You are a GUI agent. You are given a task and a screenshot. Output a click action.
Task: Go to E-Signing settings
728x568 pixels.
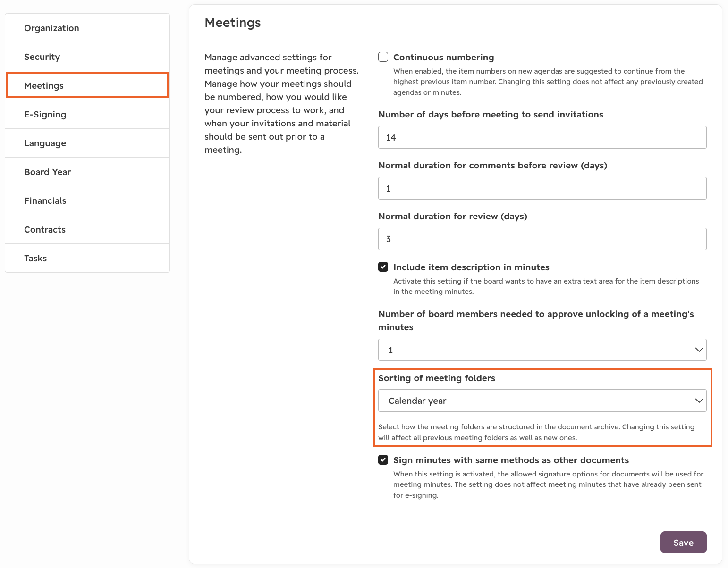87,115
